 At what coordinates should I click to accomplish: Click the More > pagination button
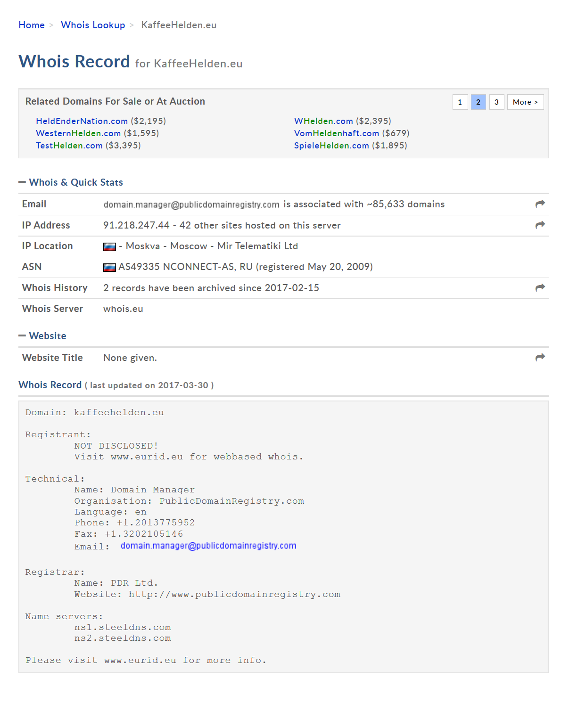525,102
